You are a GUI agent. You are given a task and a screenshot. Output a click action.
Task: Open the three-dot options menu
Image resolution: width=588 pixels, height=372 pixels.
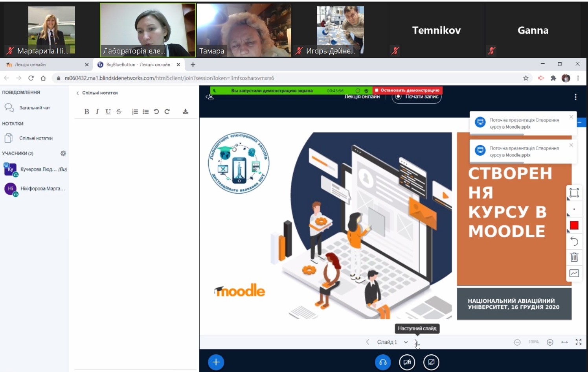pyautogui.click(x=575, y=97)
